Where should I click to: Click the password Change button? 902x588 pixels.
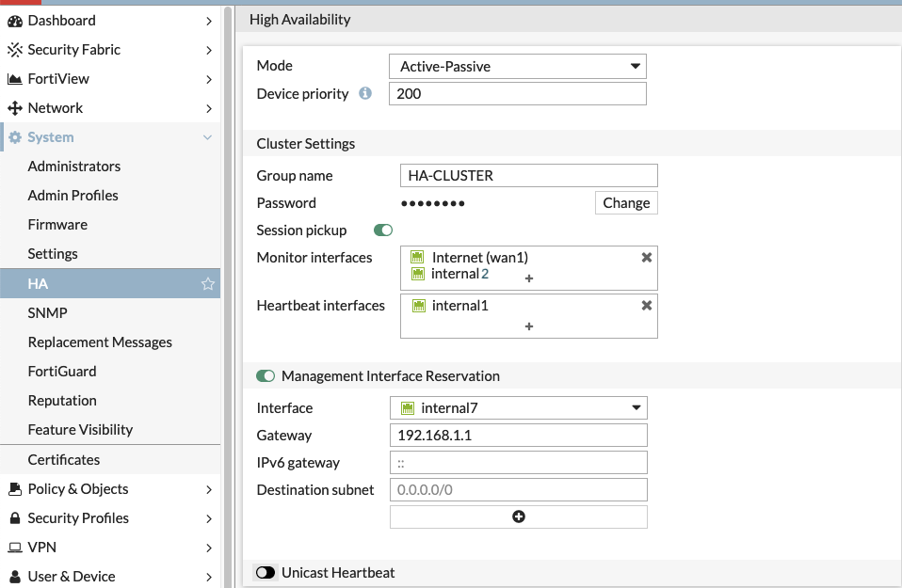point(626,202)
